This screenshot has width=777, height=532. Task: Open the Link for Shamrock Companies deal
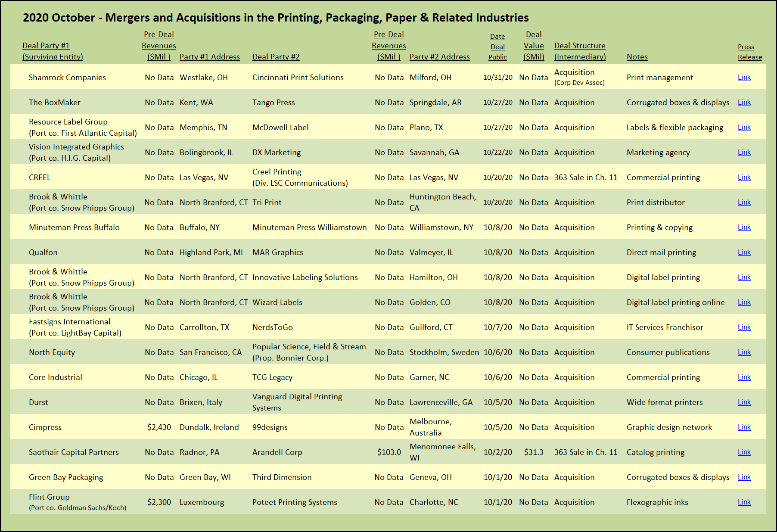(x=744, y=77)
